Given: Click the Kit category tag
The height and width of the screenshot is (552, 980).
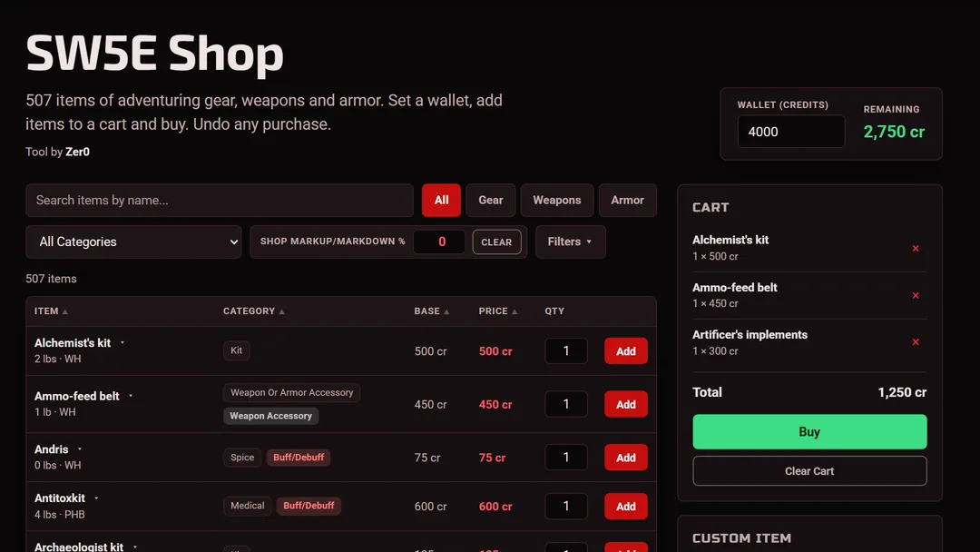Looking at the screenshot, I should 236,350.
